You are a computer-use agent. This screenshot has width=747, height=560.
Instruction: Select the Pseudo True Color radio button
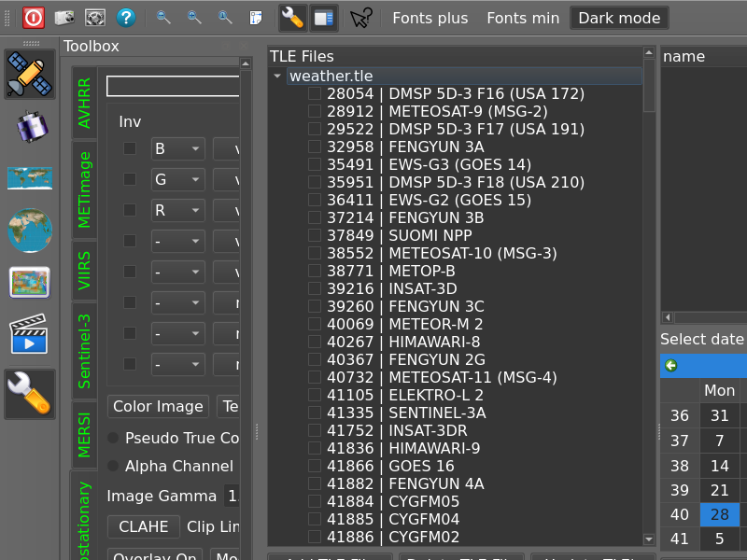pos(113,438)
